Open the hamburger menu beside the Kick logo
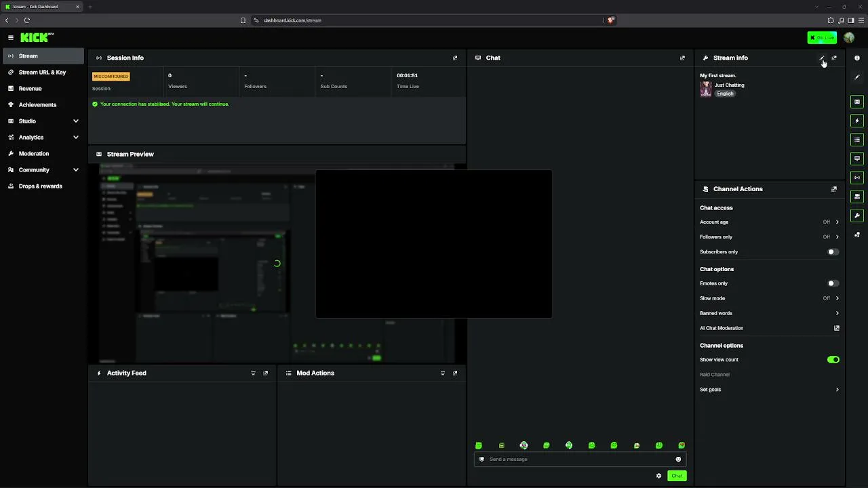The width and height of the screenshot is (868, 488). (x=11, y=38)
